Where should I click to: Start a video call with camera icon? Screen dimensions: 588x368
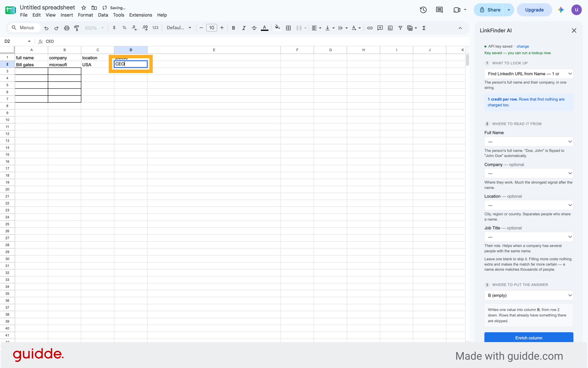pyautogui.click(x=457, y=10)
